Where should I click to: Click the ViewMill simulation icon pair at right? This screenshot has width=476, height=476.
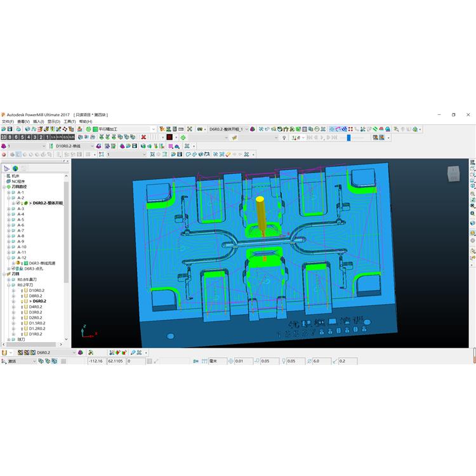click(378, 138)
